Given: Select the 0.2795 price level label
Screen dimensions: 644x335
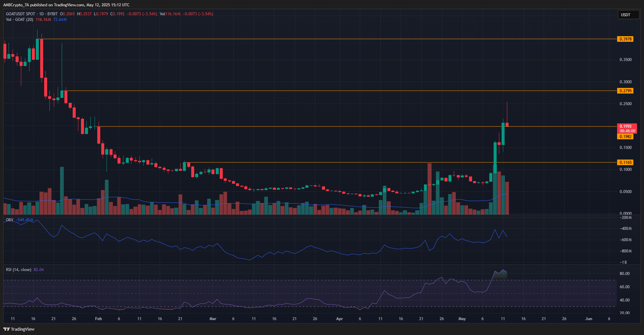Looking at the screenshot, I should (x=625, y=91).
